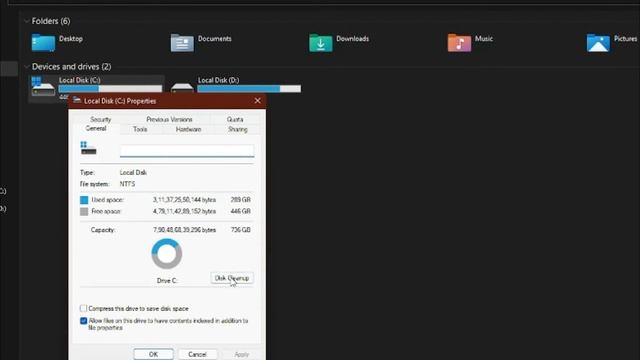Image resolution: width=640 pixels, height=360 pixels.
Task: Switch to the Quota tab
Action: [235, 120]
